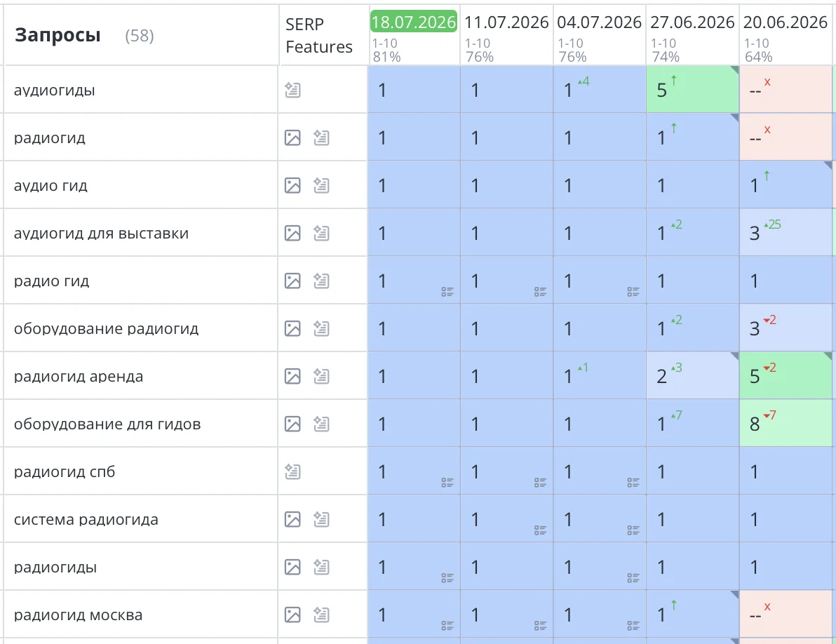
Task: Select the 11.07.2026 date column header
Action: click(506, 22)
